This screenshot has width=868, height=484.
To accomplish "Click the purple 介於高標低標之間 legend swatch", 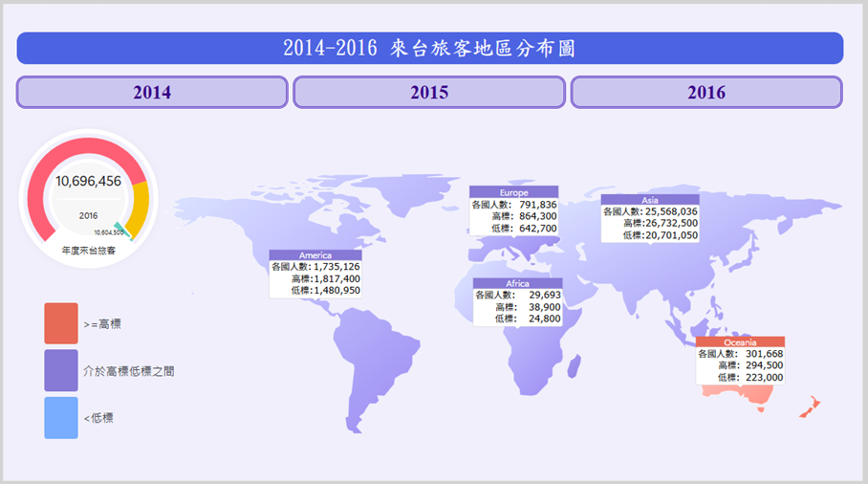I will tap(61, 370).
